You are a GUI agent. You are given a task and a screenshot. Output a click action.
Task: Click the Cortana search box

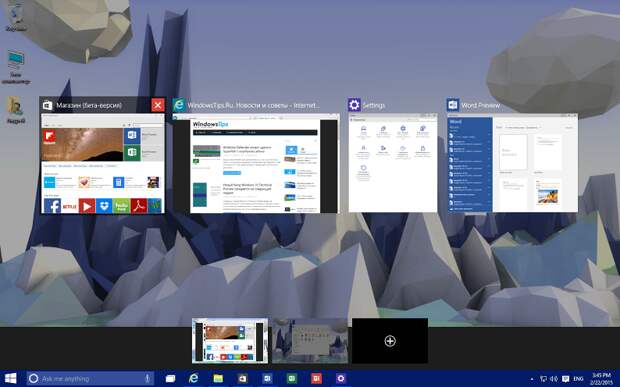(x=90, y=378)
